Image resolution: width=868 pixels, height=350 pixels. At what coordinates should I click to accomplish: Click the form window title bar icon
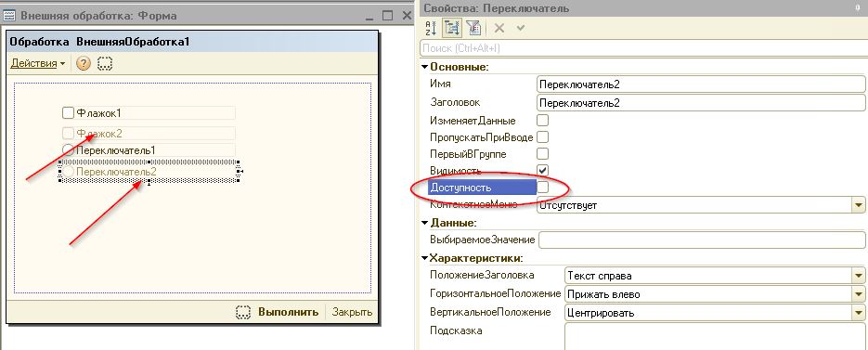[x=9, y=16]
